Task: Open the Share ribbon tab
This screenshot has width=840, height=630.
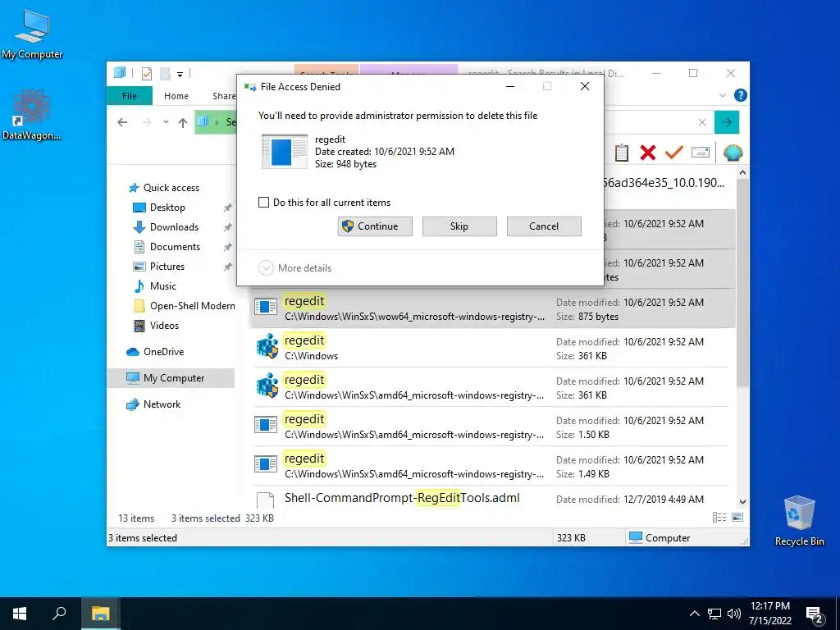Action: click(x=224, y=96)
